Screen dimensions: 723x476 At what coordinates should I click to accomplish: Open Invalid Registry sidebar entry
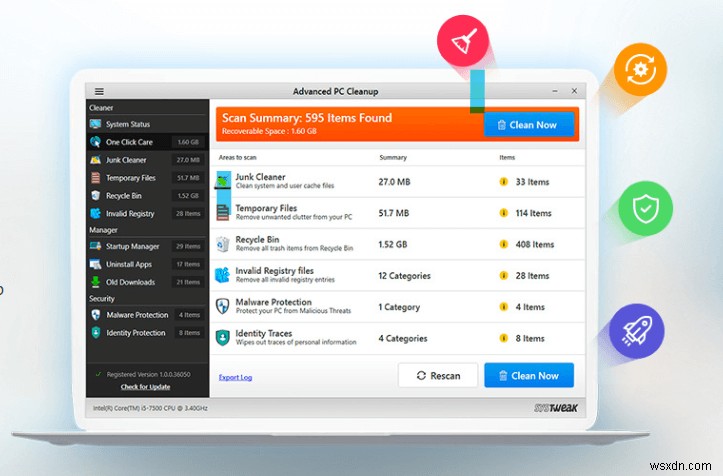coord(147,214)
